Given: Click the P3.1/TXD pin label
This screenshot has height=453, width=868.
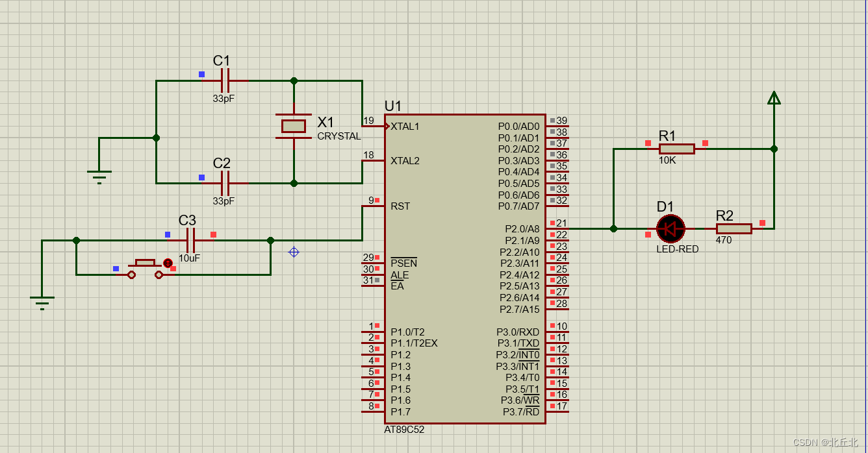Looking at the screenshot, I should 518,343.
